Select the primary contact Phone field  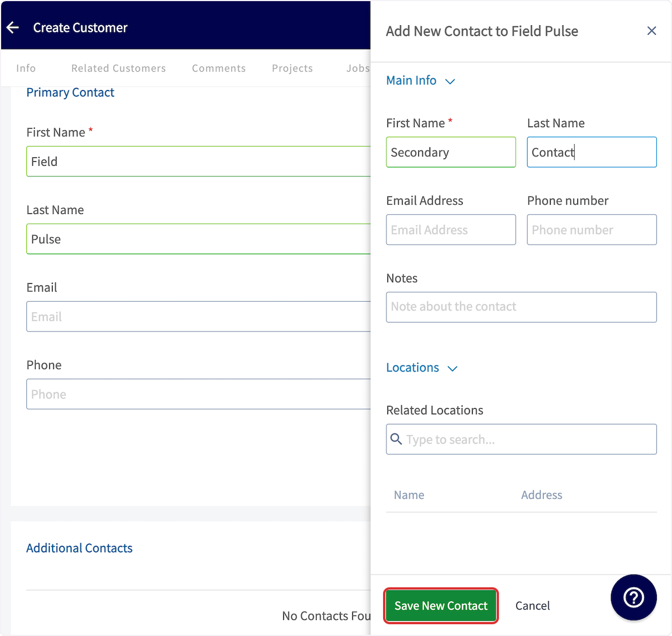click(x=198, y=394)
